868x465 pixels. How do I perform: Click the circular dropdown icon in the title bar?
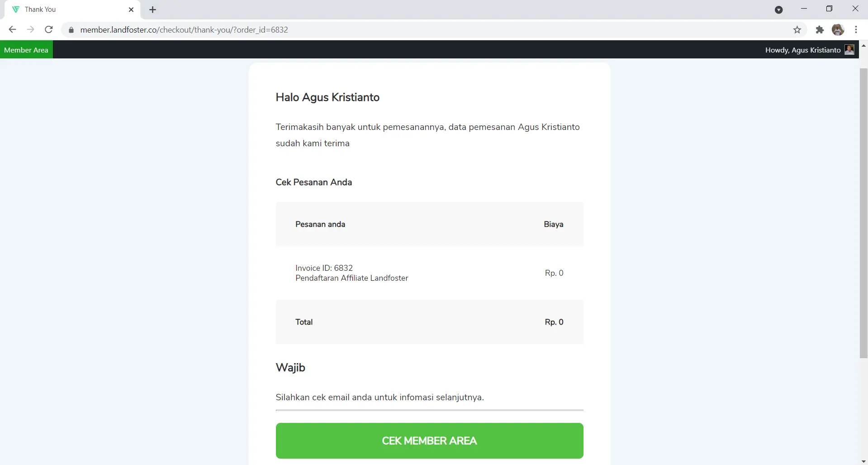[778, 10]
